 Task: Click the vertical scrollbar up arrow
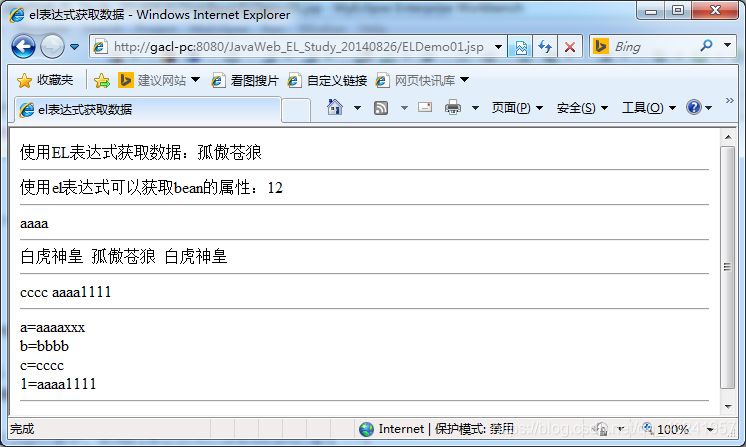coord(728,137)
